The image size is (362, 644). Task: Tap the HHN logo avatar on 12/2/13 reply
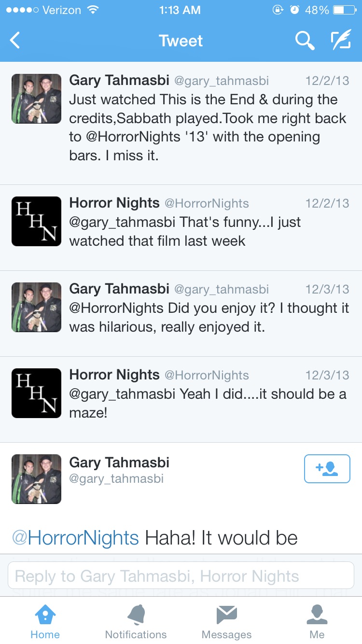pyautogui.click(x=37, y=222)
